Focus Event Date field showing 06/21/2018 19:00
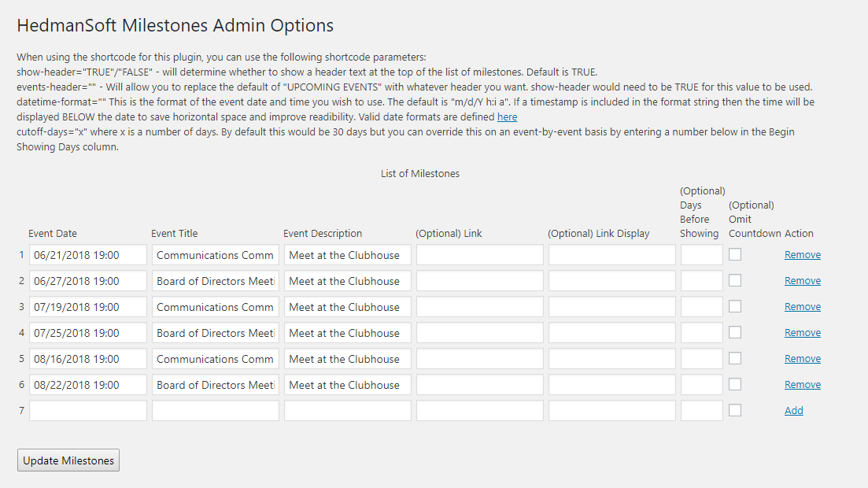Viewport: 868px width, 488px height. pyautogui.click(x=88, y=255)
